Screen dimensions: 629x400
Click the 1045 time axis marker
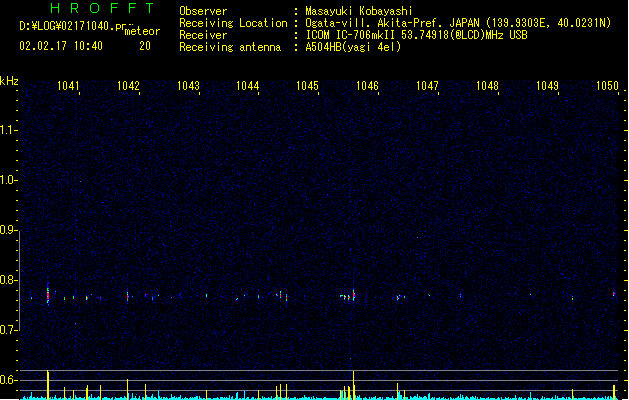pos(307,86)
